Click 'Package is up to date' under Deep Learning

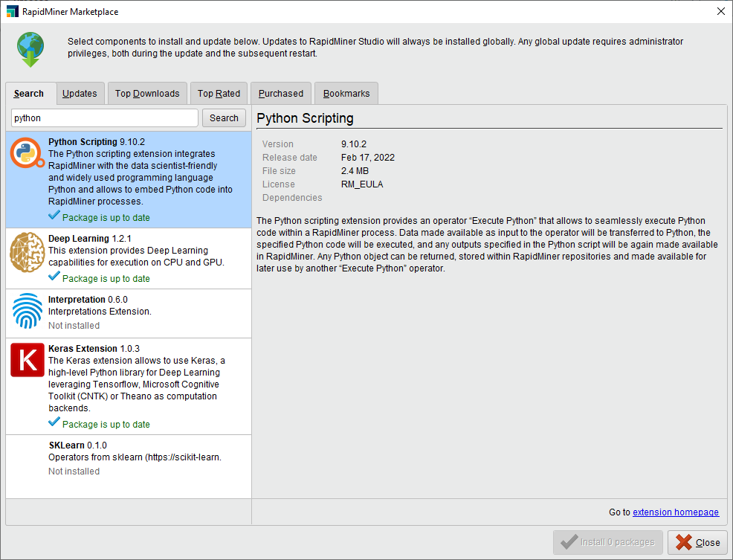coord(106,278)
